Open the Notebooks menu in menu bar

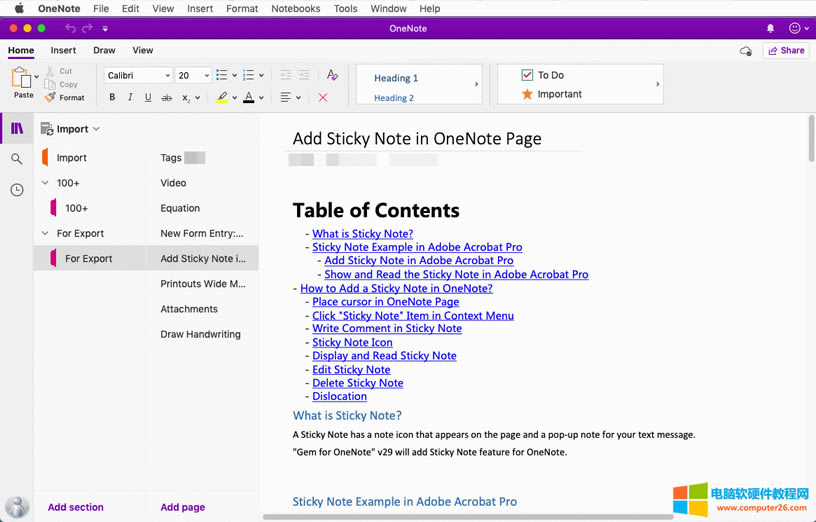click(295, 8)
